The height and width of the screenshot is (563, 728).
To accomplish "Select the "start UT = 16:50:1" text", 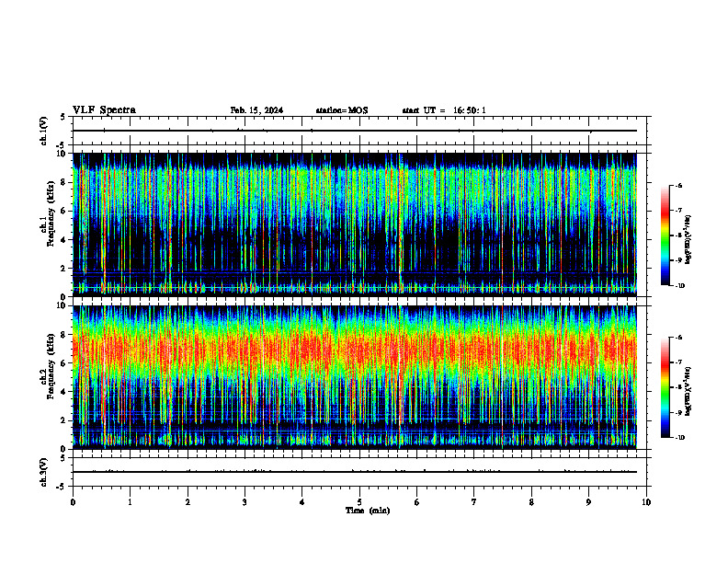I will coord(444,110).
